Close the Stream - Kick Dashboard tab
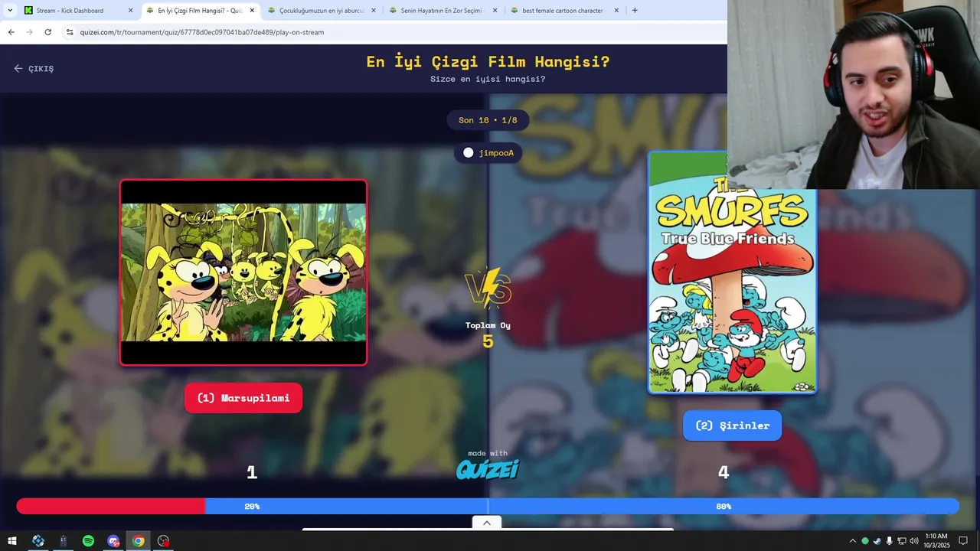Viewport: 980px width, 551px height. click(130, 11)
